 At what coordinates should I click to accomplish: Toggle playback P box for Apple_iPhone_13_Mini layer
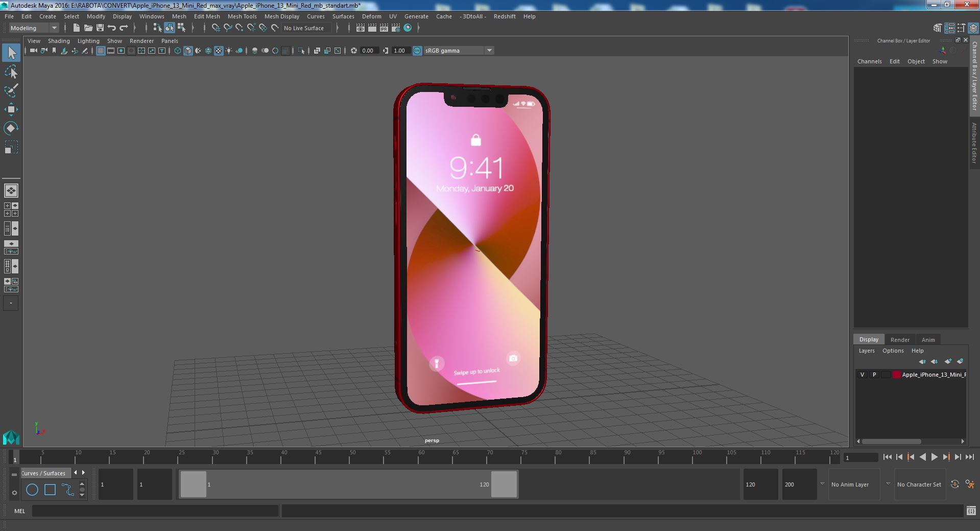click(x=874, y=375)
